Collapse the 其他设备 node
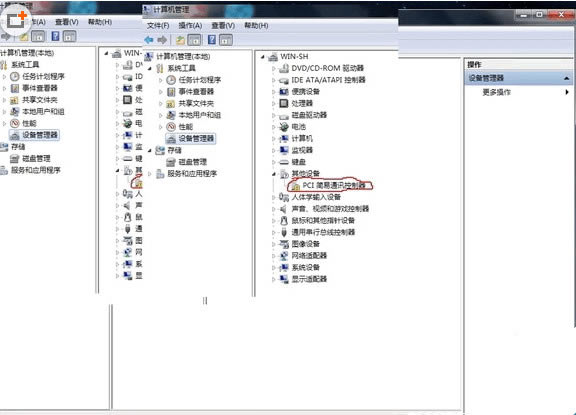Viewport: 576px width, 415px height. 274,174
